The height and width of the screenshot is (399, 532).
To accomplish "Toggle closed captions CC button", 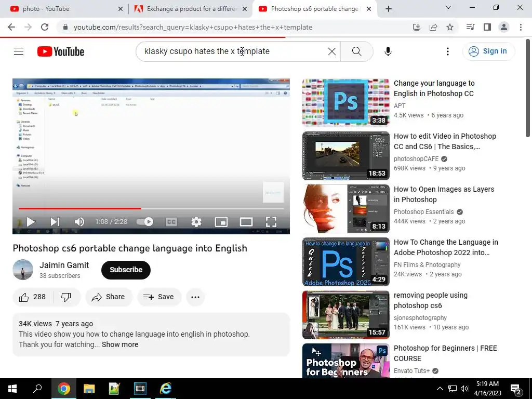I will pyautogui.click(x=171, y=222).
